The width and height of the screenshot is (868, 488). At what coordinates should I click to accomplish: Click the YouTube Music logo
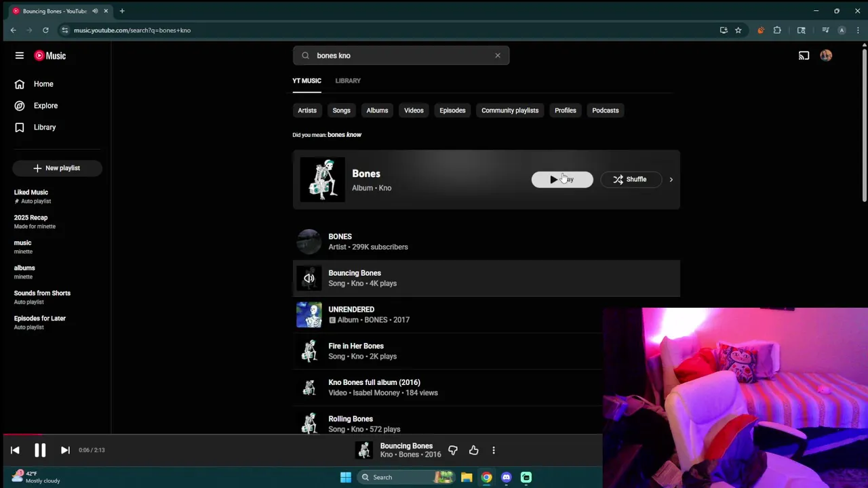[x=50, y=56]
